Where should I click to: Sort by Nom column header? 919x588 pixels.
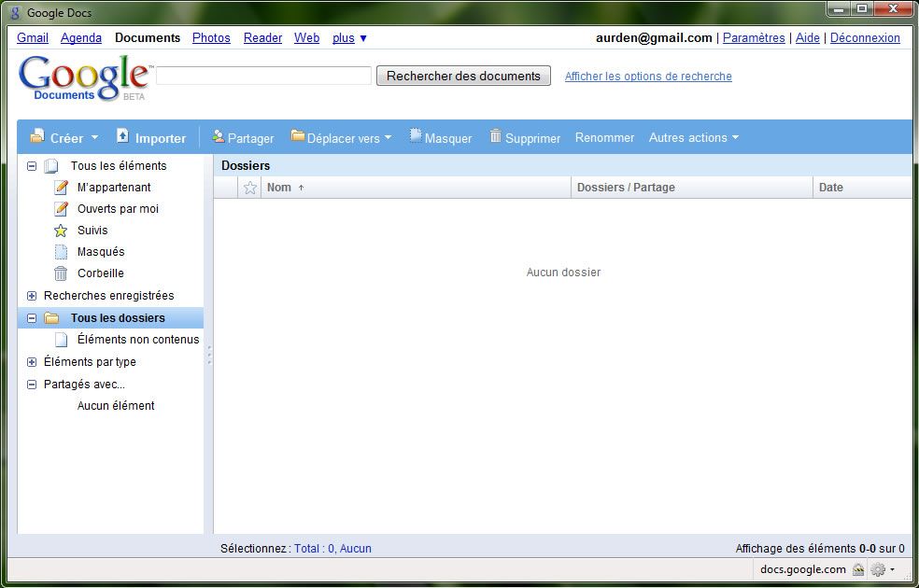279,188
